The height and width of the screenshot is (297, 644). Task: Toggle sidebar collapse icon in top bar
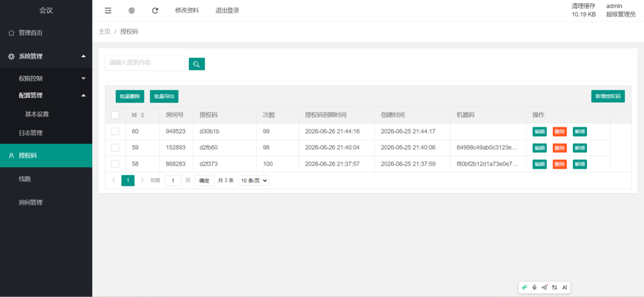point(108,10)
